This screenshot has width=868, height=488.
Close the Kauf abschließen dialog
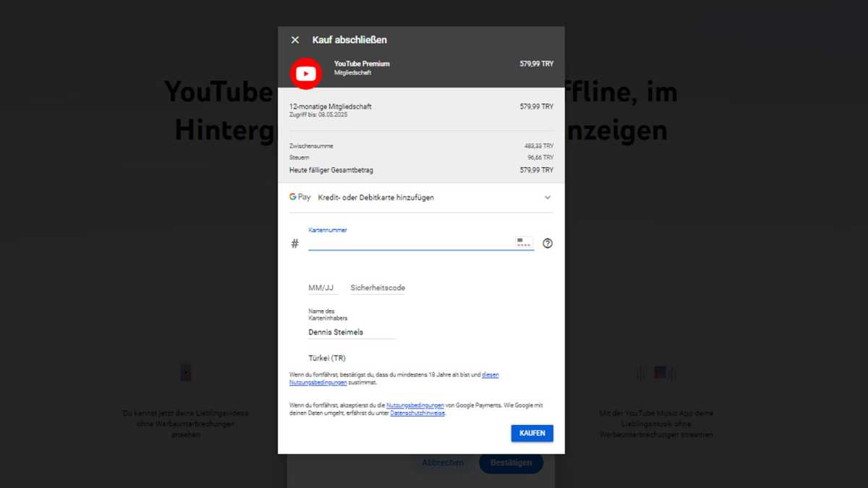pyautogui.click(x=295, y=40)
